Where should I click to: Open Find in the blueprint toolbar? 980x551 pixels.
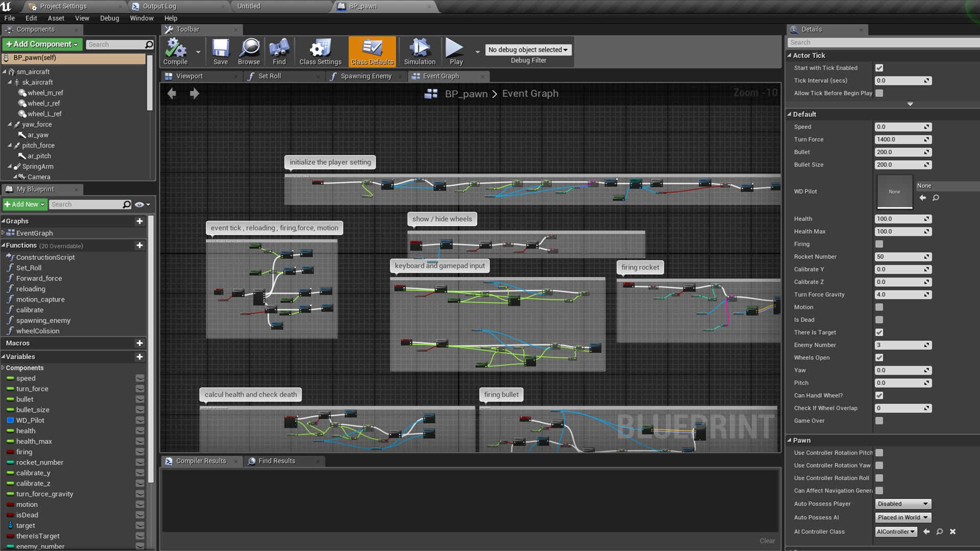[279, 51]
